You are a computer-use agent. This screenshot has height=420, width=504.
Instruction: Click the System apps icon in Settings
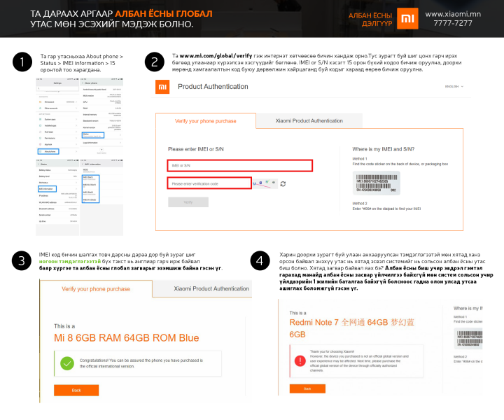point(40,119)
